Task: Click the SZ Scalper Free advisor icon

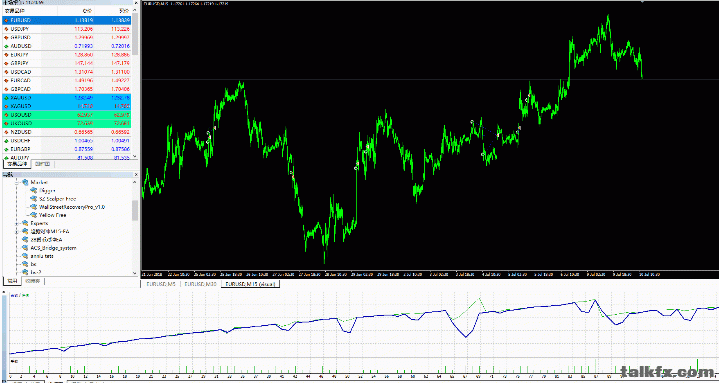Action: [x=33, y=199]
